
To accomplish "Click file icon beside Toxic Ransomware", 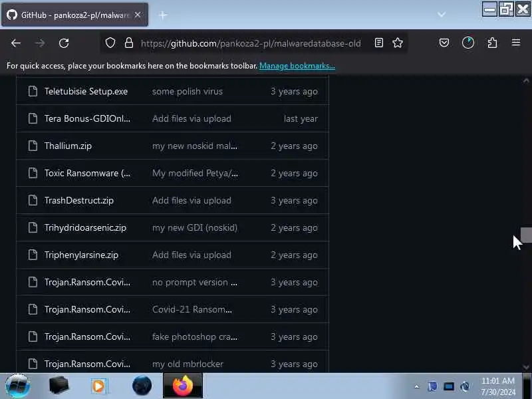I will [33, 173].
